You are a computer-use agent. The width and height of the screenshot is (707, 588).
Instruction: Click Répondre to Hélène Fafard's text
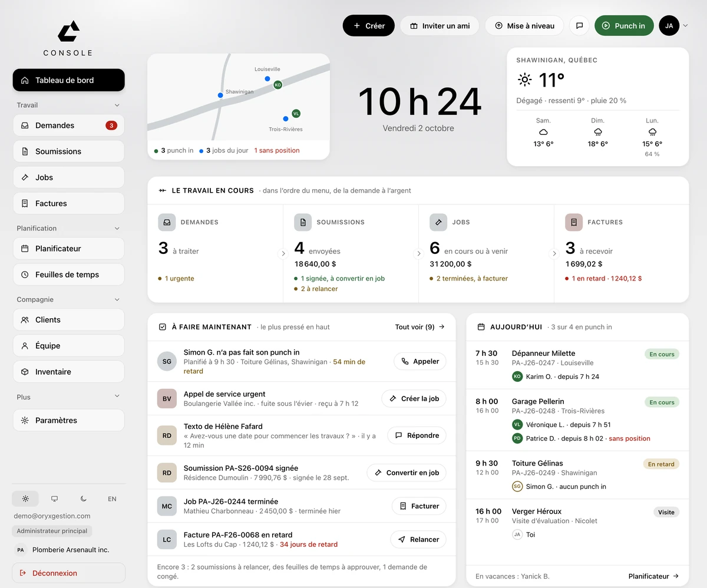(x=417, y=435)
